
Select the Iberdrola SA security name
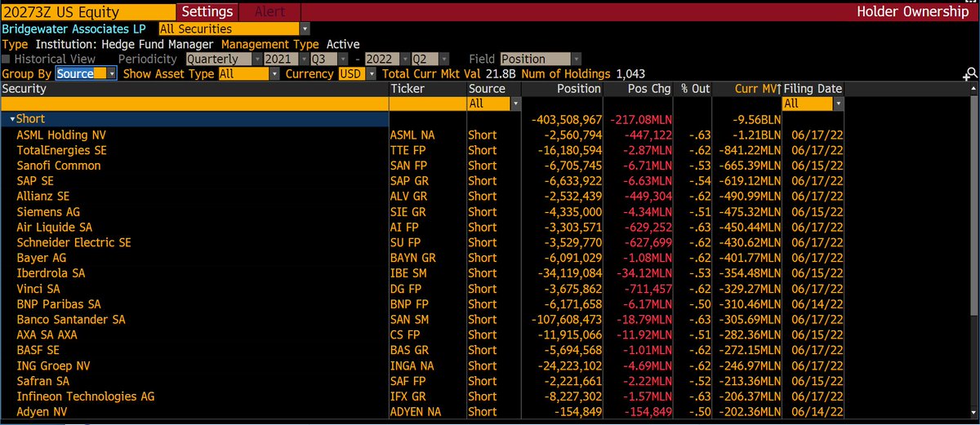coord(51,273)
